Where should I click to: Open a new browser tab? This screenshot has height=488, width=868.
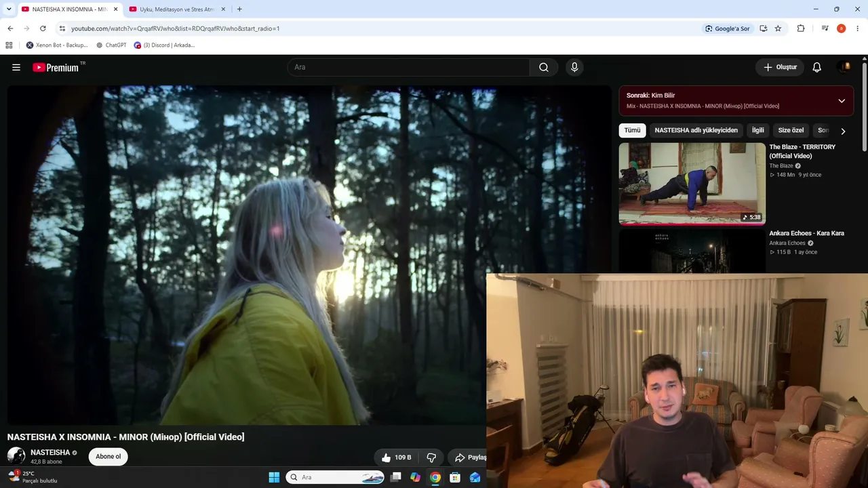pos(239,9)
